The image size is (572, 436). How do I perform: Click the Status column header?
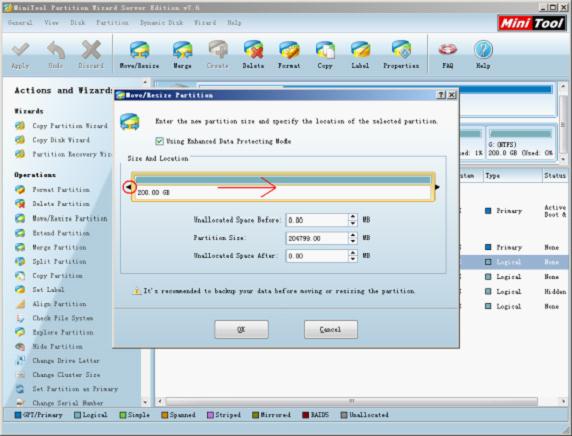pos(555,176)
